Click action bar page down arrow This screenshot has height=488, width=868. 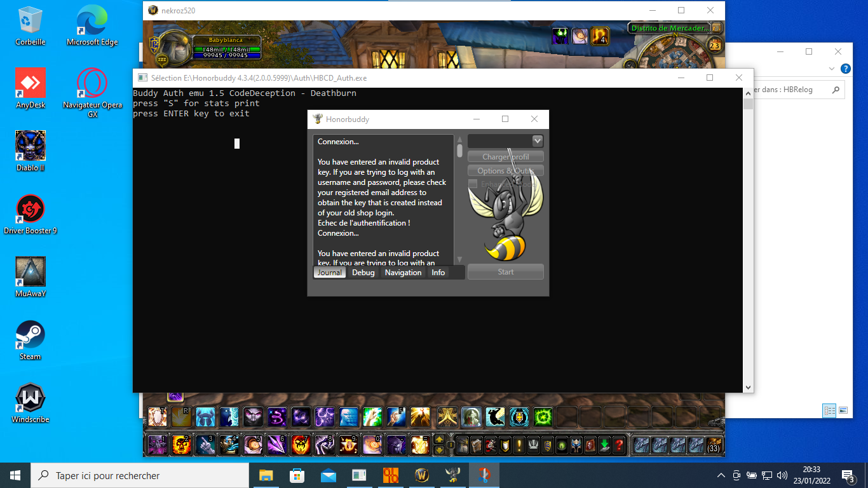click(x=439, y=450)
